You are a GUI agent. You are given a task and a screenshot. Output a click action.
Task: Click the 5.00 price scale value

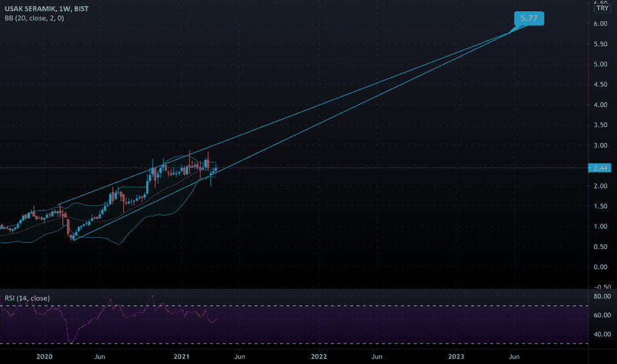600,64
